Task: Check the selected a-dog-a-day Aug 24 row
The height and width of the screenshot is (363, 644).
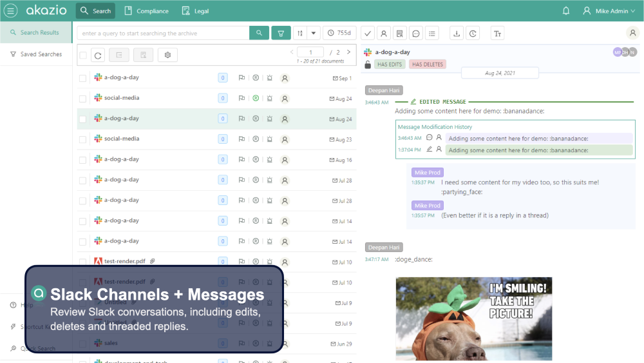Action: 82,119
